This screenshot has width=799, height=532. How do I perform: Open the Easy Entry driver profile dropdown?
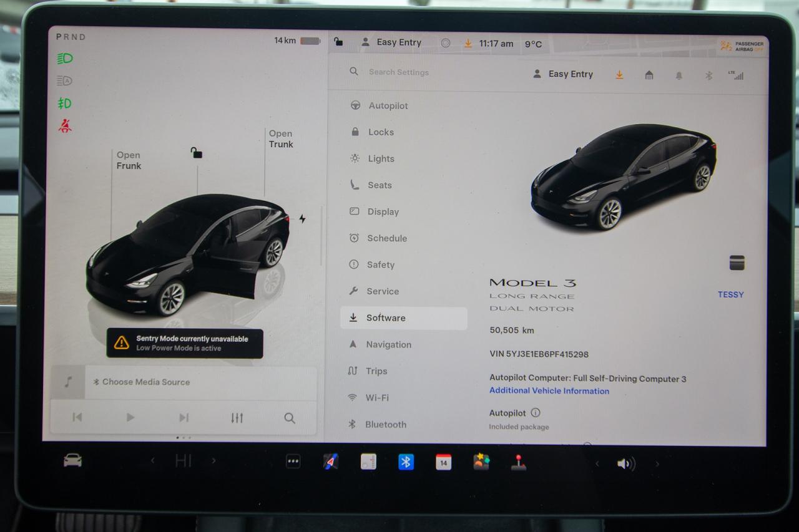[563, 74]
